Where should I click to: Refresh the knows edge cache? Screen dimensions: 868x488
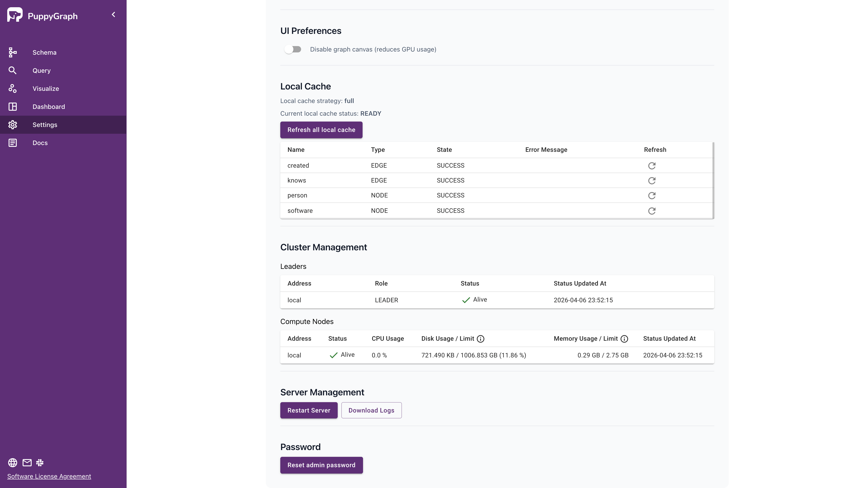click(652, 181)
